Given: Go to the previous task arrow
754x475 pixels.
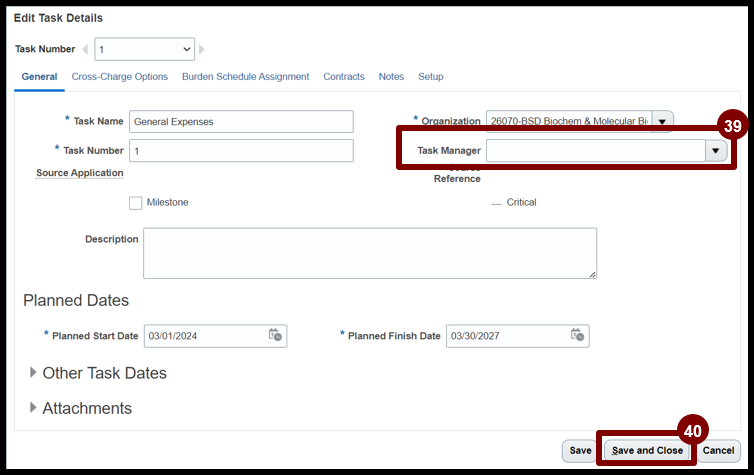Looking at the screenshot, I should (x=84, y=49).
